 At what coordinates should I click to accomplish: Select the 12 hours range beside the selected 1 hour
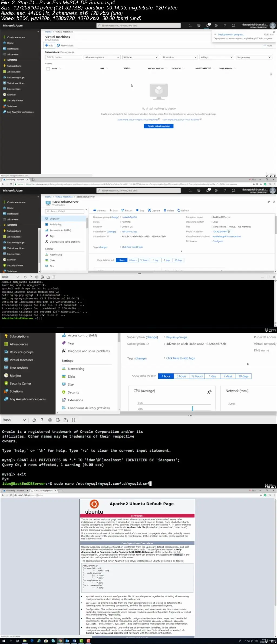[144, 260]
